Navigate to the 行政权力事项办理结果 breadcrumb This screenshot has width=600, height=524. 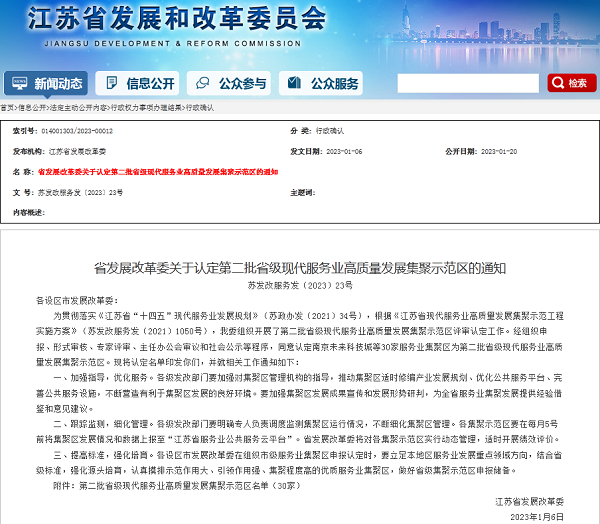tap(146, 106)
